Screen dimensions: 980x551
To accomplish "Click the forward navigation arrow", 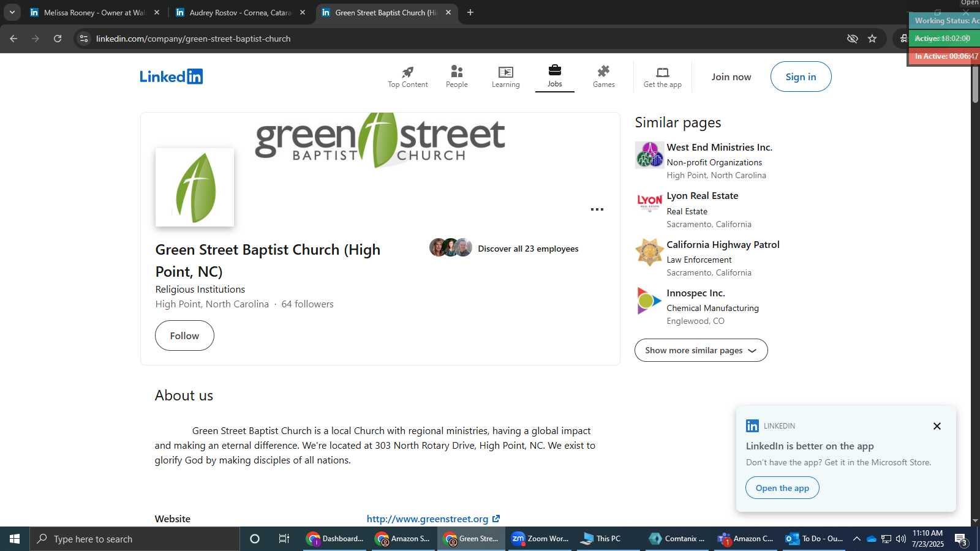I will coord(36,39).
